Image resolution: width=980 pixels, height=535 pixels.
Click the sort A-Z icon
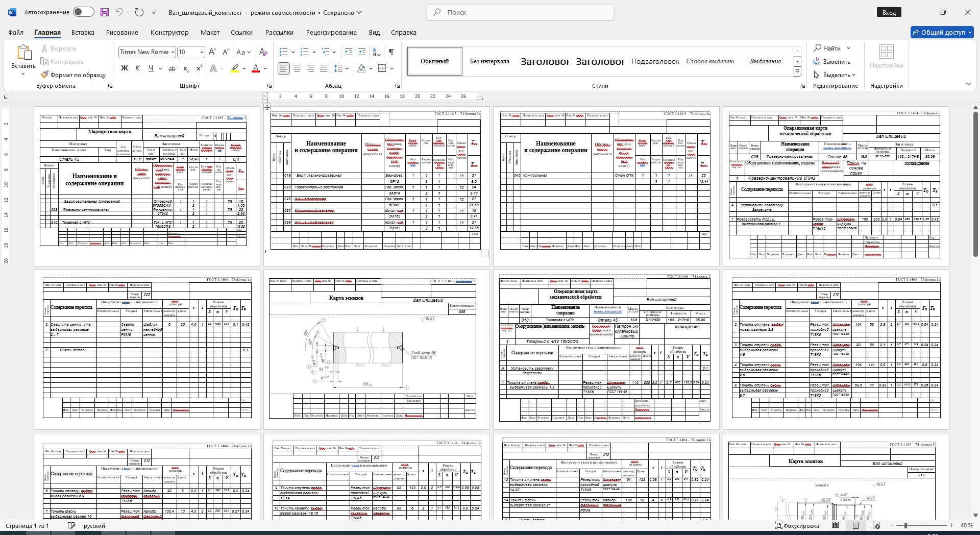coord(377,52)
